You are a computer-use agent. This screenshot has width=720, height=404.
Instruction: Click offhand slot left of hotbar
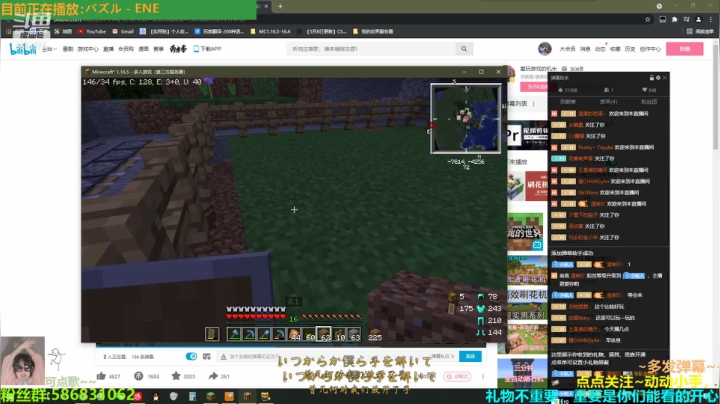point(212,334)
